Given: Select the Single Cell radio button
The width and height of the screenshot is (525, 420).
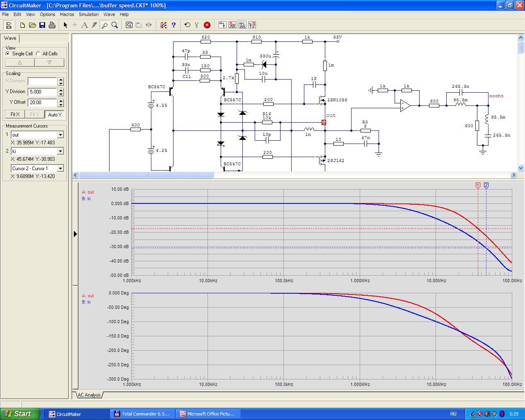Looking at the screenshot, I should point(8,54).
